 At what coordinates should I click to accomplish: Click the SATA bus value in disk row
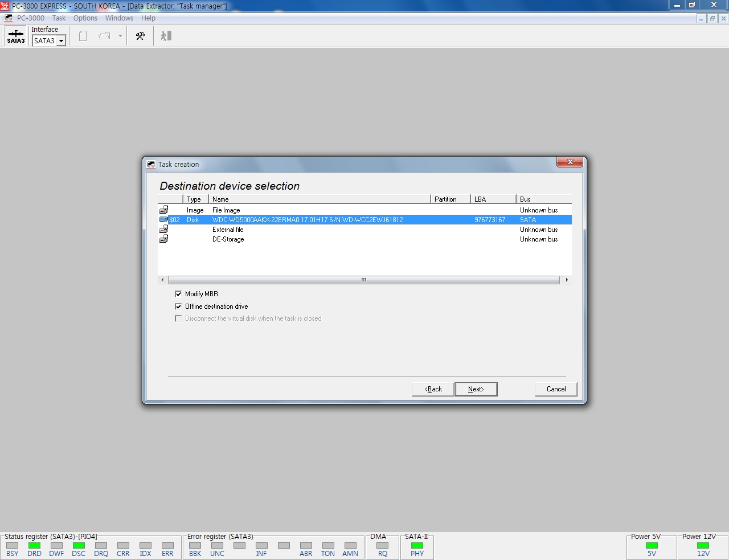528,220
